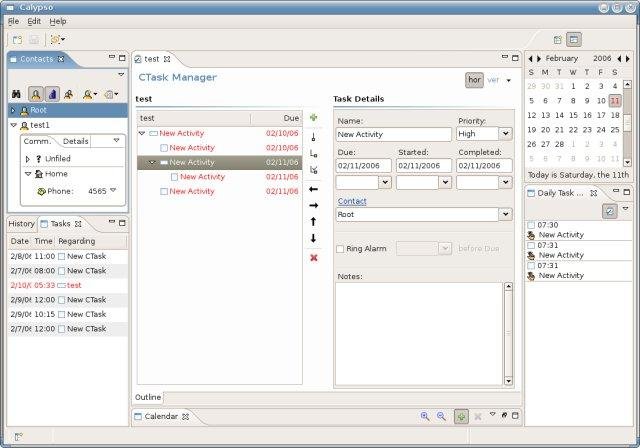Click the status bar icon at bottom left

pyautogui.click(x=18, y=437)
